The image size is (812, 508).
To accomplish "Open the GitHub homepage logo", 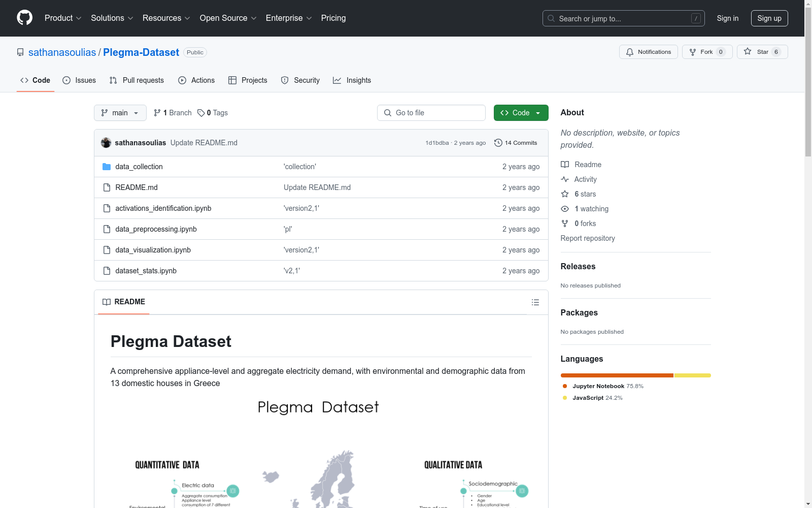I will tap(24, 18).
